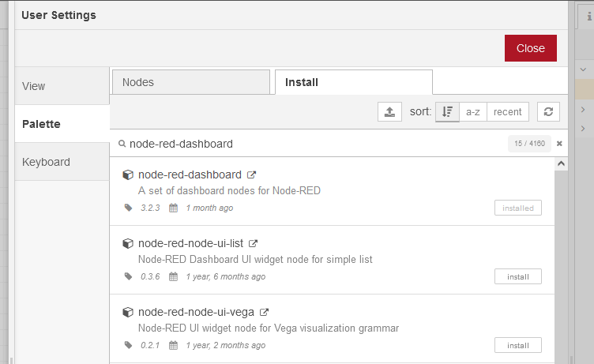The height and width of the screenshot is (364, 594).
Task: Toggle the relevance sort order button
Action: (x=447, y=112)
